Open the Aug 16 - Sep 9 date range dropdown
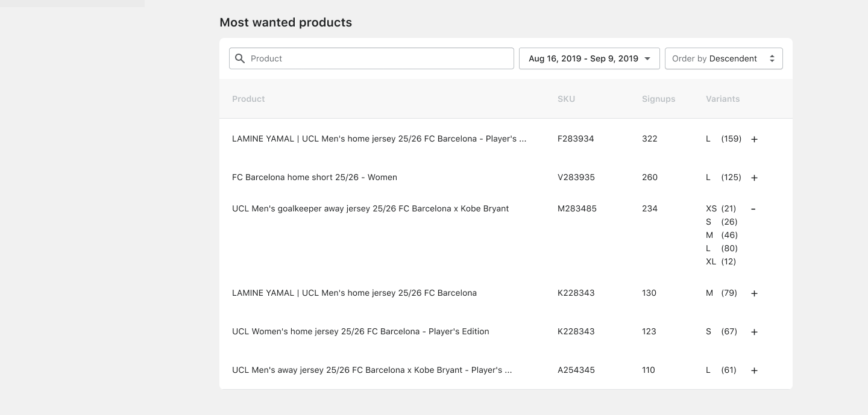868x415 pixels. click(x=590, y=58)
